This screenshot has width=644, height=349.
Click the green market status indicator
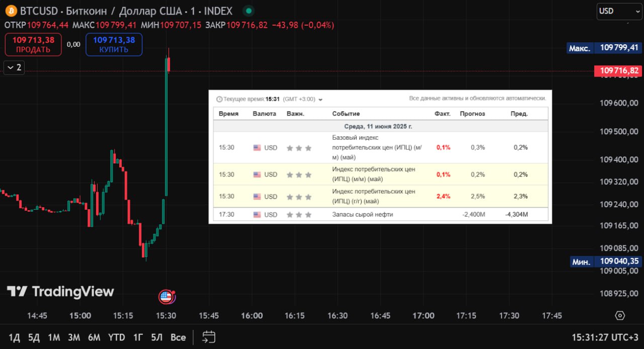248,11
